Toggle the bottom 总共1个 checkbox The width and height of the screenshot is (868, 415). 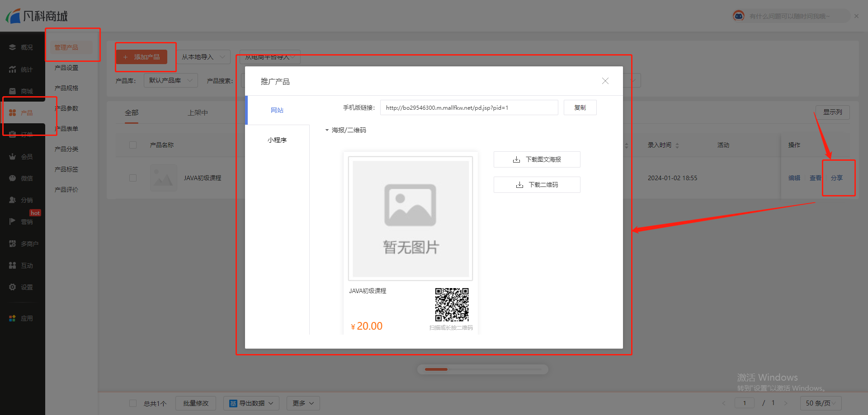(133, 403)
